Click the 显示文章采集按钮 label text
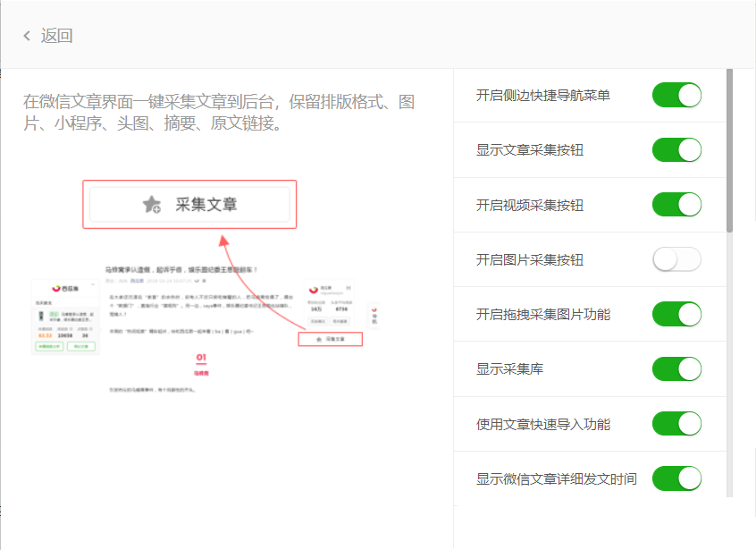The image size is (756, 550). (529, 150)
